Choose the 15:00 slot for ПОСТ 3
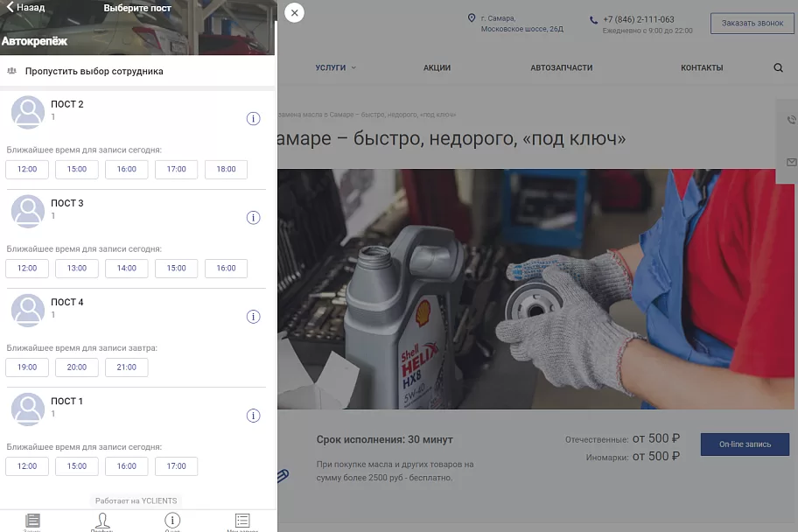Viewport: 798px width, 532px height. click(x=176, y=269)
